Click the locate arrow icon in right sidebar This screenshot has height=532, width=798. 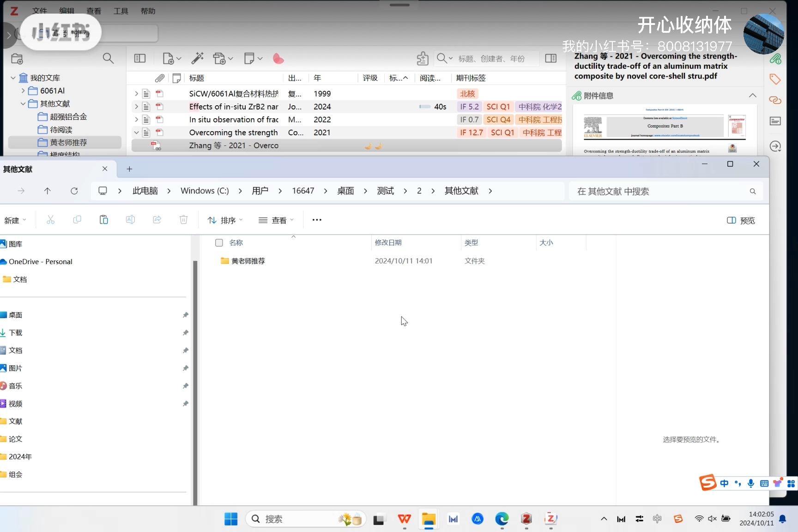coord(775,145)
